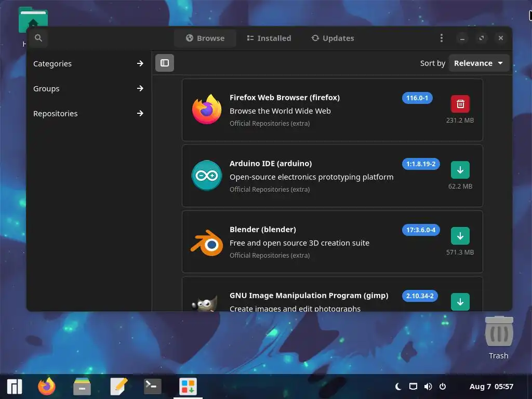Screen dimensions: 532x399
Task: Open the power icon in system tray
Action: tap(443, 387)
